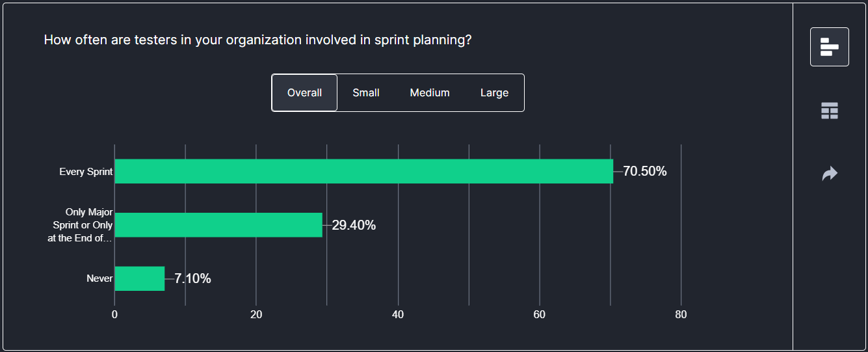Screen dimensions: 868x352
Task: Switch to the Small organization tab
Action: click(x=366, y=93)
